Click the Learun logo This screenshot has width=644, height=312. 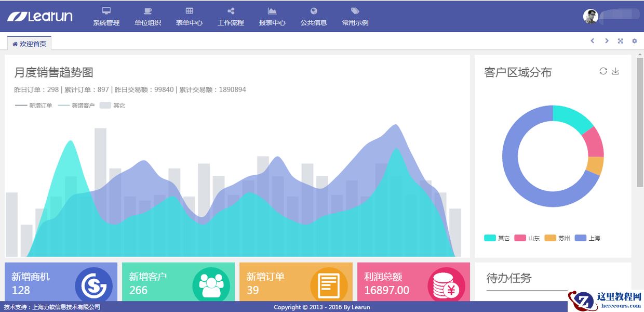click(x=39, y=16)
